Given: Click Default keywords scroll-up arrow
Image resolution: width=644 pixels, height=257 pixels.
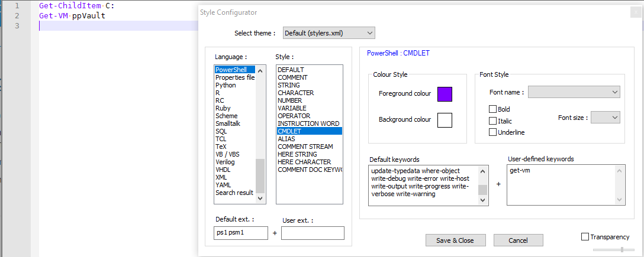Looking at the screenshot, I should pyautogui.click(x=483, y=171).
